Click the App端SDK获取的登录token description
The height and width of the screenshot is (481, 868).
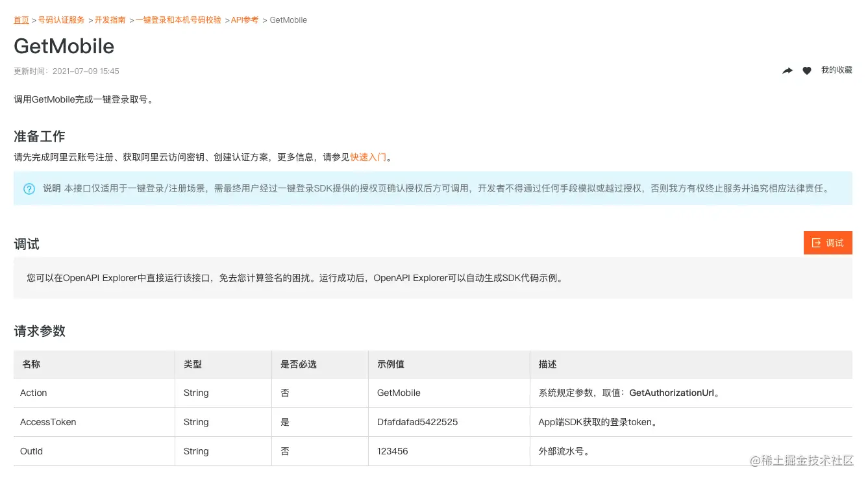599,422
